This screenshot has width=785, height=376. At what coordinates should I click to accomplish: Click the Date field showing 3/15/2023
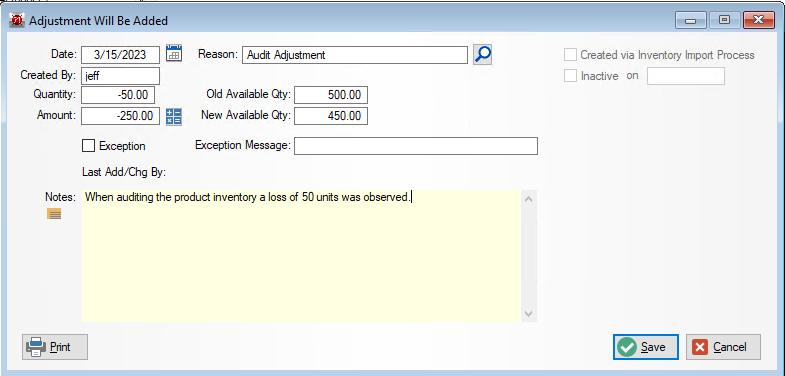click(120, 55)
